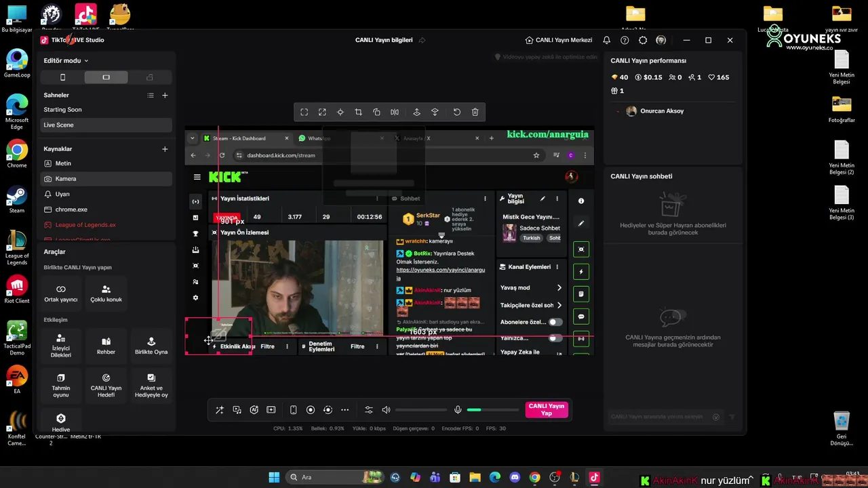The height and width of the screenshot is (488, 868).
Task: Move selected source layer up
Action: pyautogui.click(x=416, y=112)
